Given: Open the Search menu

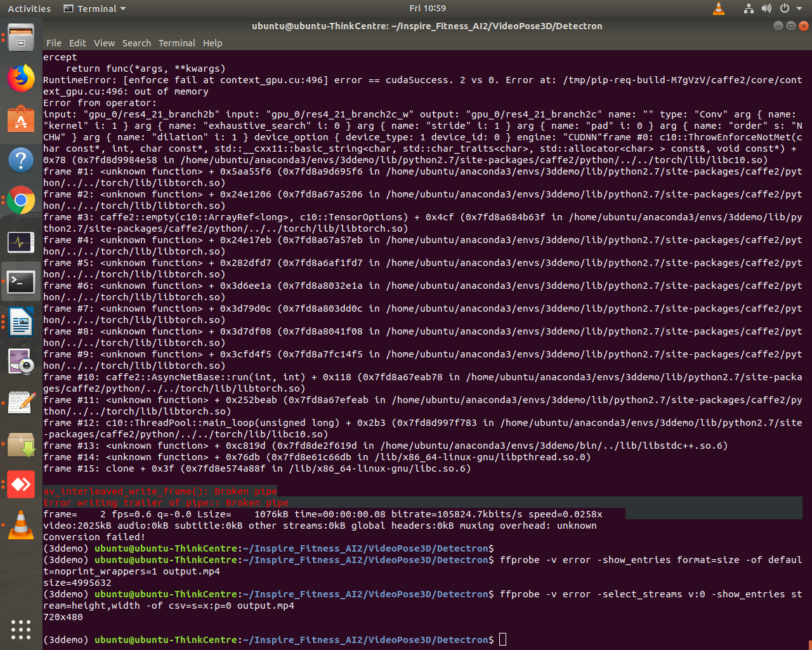Looking at the screenshot, I should point(136,43).
